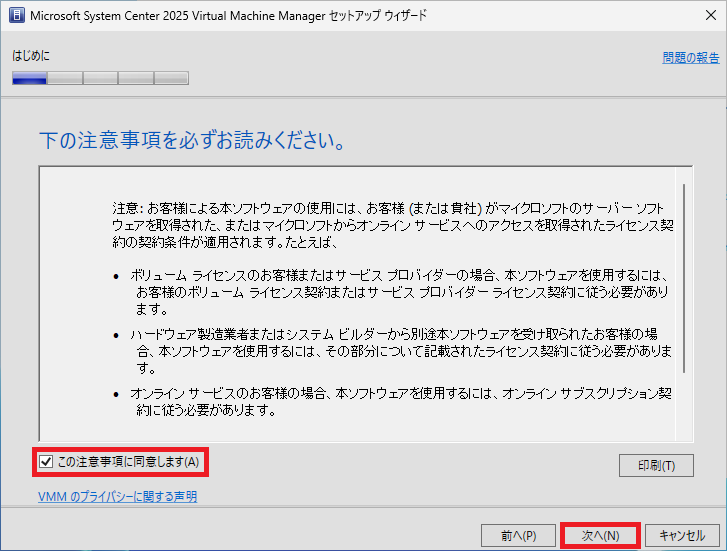
Task: Click the license text scrollbar thumb
Action: coord(683,278)
